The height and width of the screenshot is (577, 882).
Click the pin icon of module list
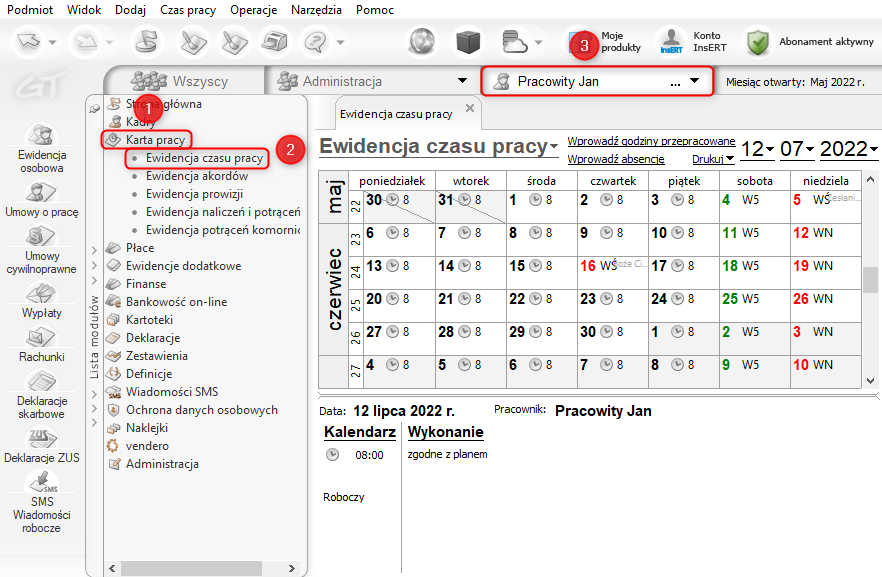pos(94,109)
